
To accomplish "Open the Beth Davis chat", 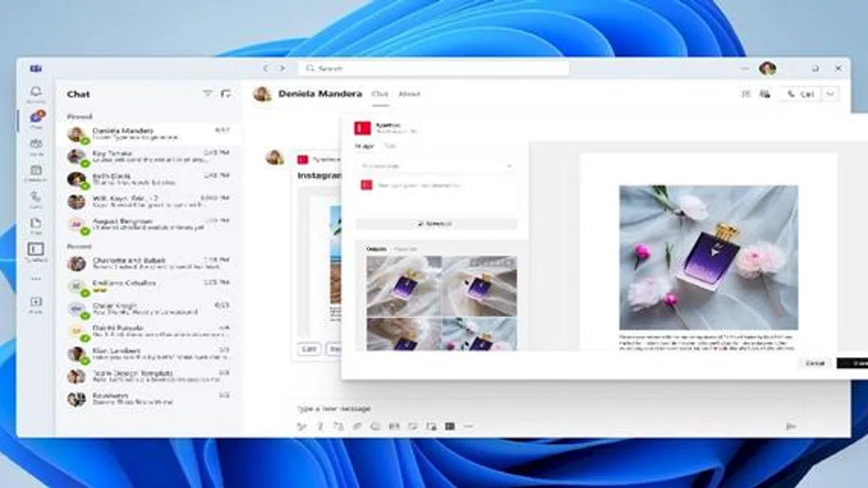I will [x=148, y=179].
